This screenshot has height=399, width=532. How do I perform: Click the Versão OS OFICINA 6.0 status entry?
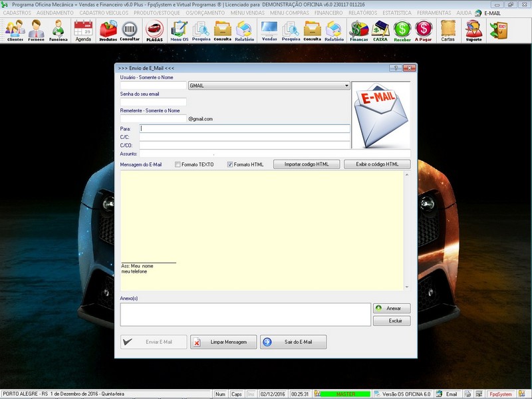coord(403,394)
